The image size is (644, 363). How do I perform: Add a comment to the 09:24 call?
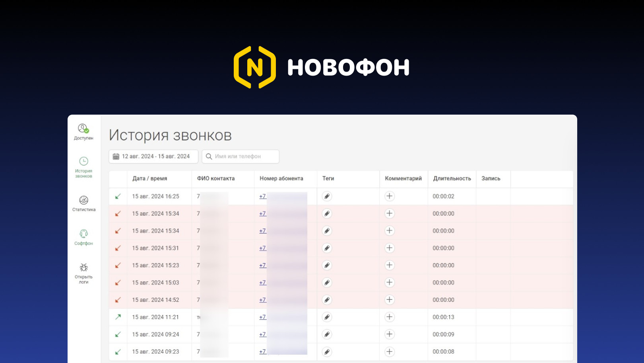pos(390,334)
